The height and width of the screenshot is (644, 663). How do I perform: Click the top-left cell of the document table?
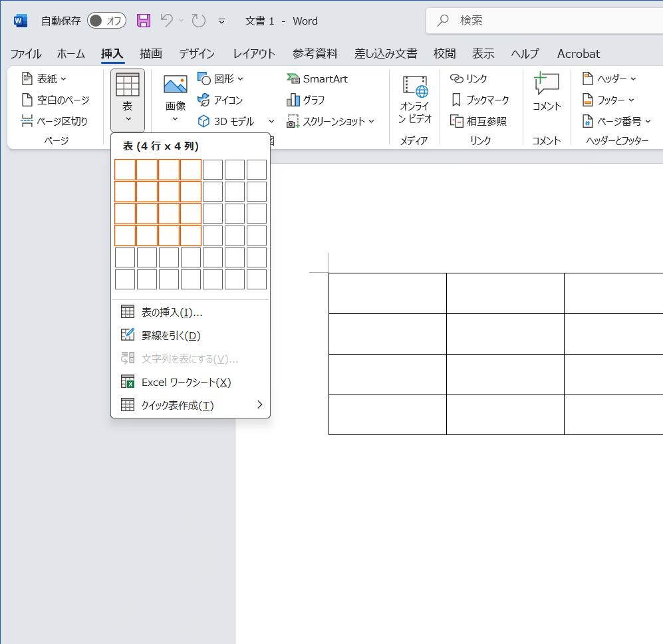(x=387, y=293)
